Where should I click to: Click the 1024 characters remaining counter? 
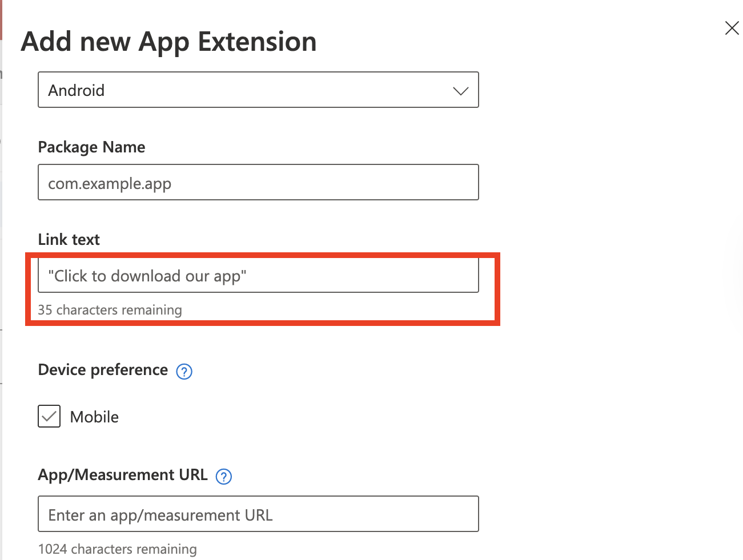(117, 549)
